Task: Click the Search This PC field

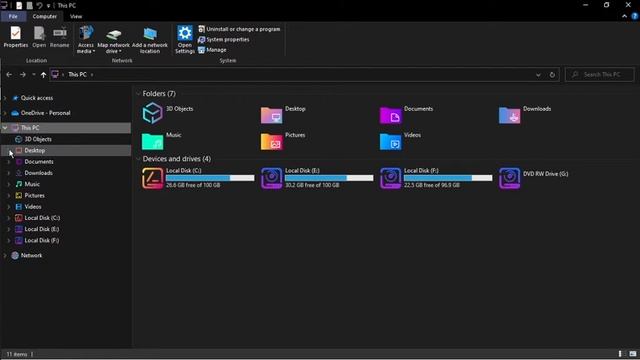Action: click(x=600, y=75)
